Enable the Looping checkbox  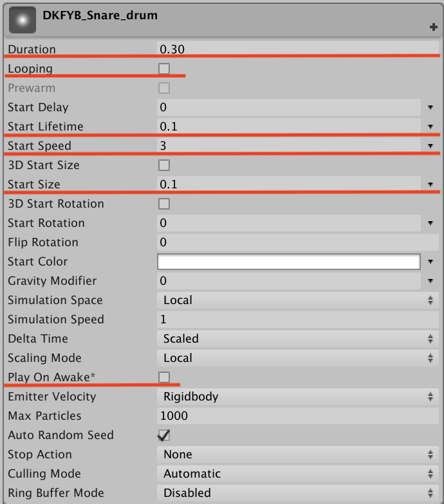[x=164, y=69]
